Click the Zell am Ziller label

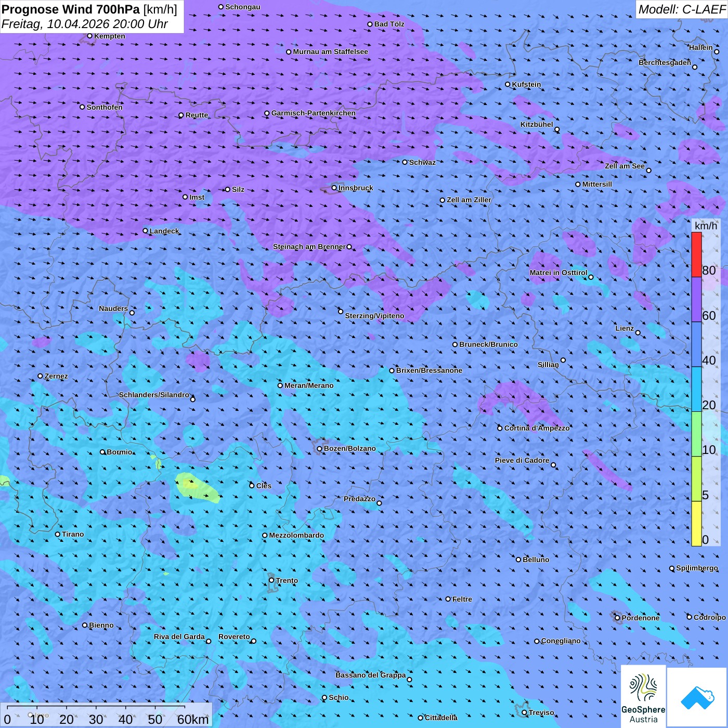469,200
